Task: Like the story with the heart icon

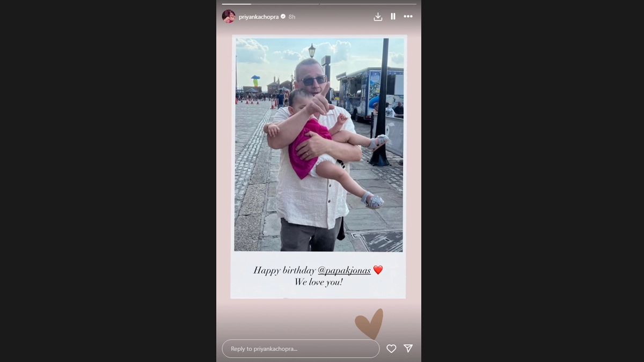Action: click(391, 349)
